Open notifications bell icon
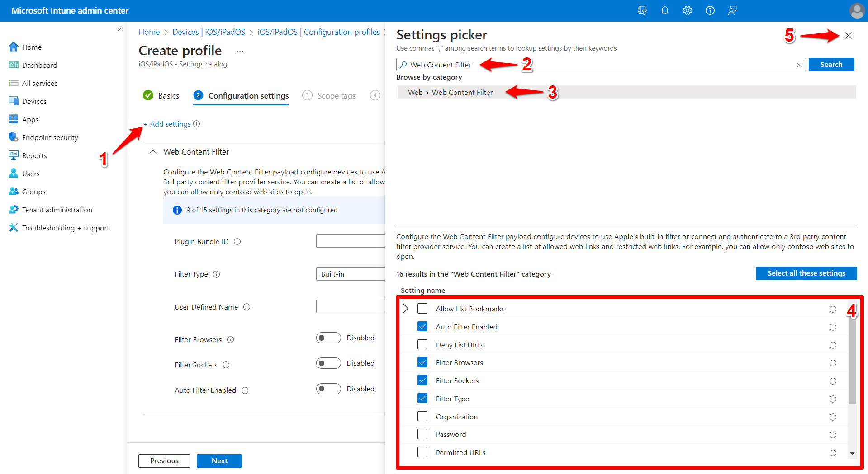The image size is (868, 474). (665, 10)
